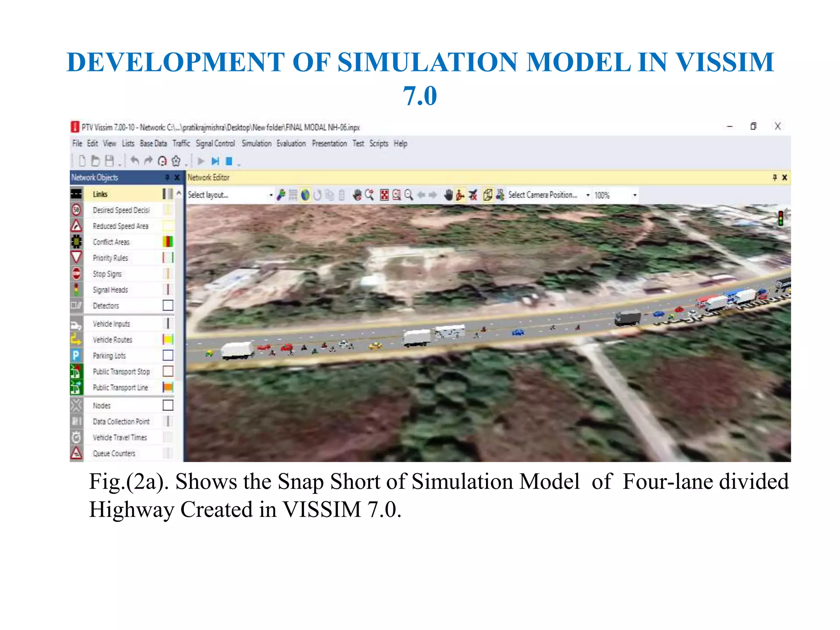
Task: Stop the simulation with the blue square
Action: coord(229,161)
